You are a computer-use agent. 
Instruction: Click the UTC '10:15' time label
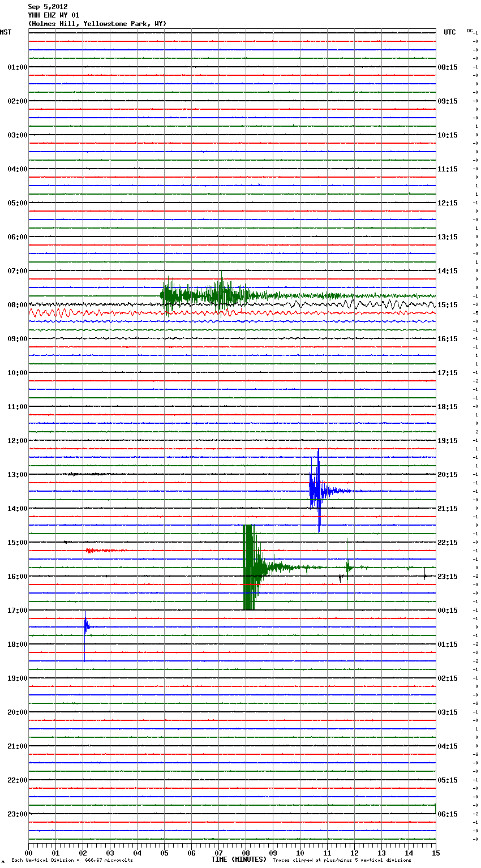448,135
